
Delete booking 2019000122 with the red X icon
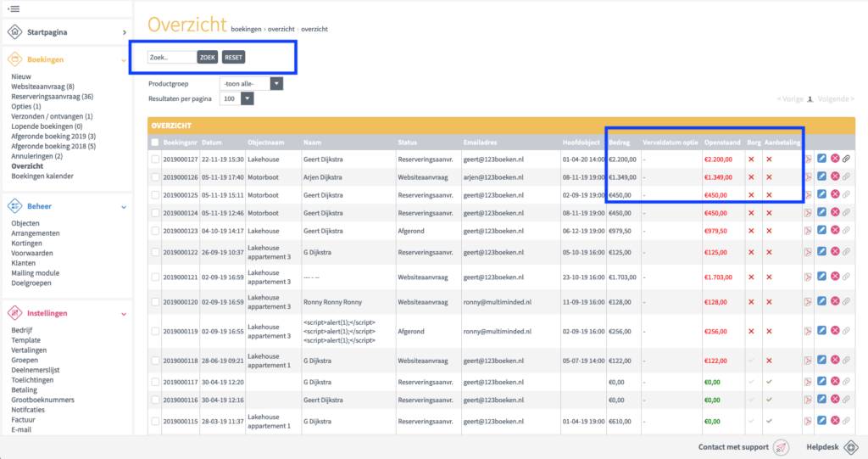(835, 252)
